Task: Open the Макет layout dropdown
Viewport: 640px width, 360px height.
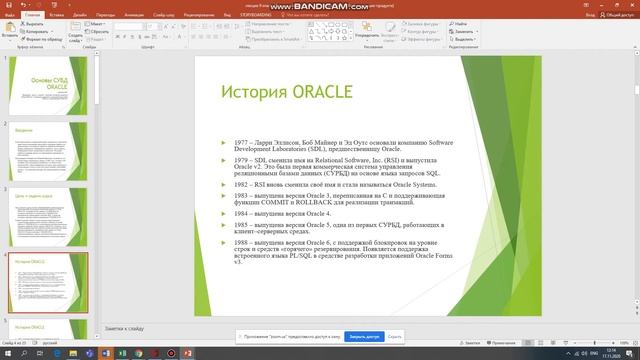Action: tap(96, 24)
